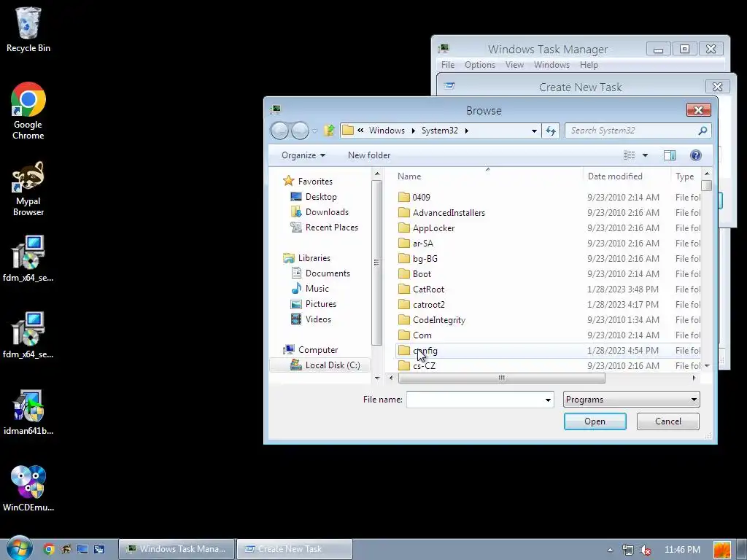
Task: Go back with the Browse dialog back arrow
Action: (x=279, y=131)
